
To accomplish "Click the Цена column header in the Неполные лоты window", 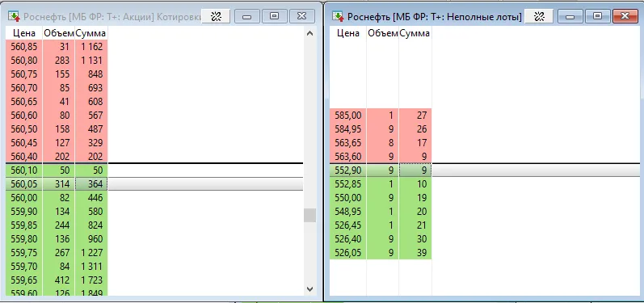I will 348,33.
